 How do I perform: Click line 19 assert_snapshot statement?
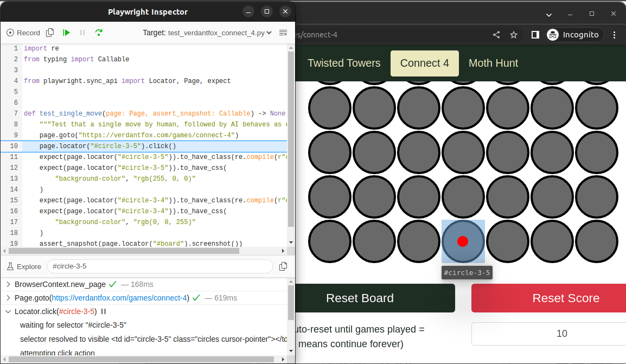pos(140,244)
